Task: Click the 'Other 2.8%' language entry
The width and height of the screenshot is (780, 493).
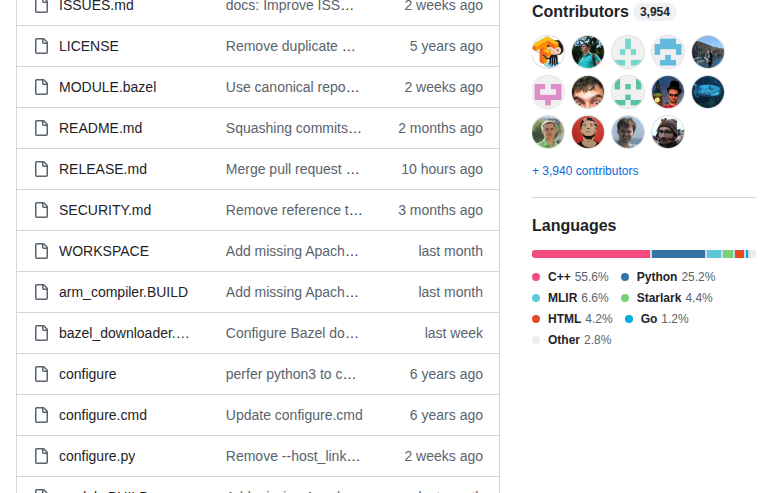Action: pos(572,340)
